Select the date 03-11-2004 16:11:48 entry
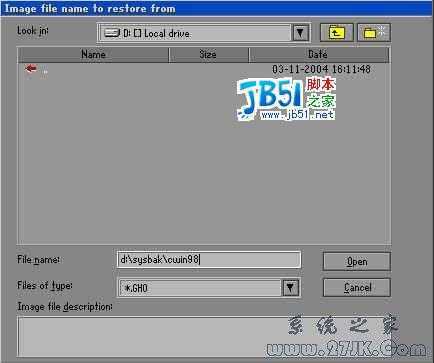 321,69
